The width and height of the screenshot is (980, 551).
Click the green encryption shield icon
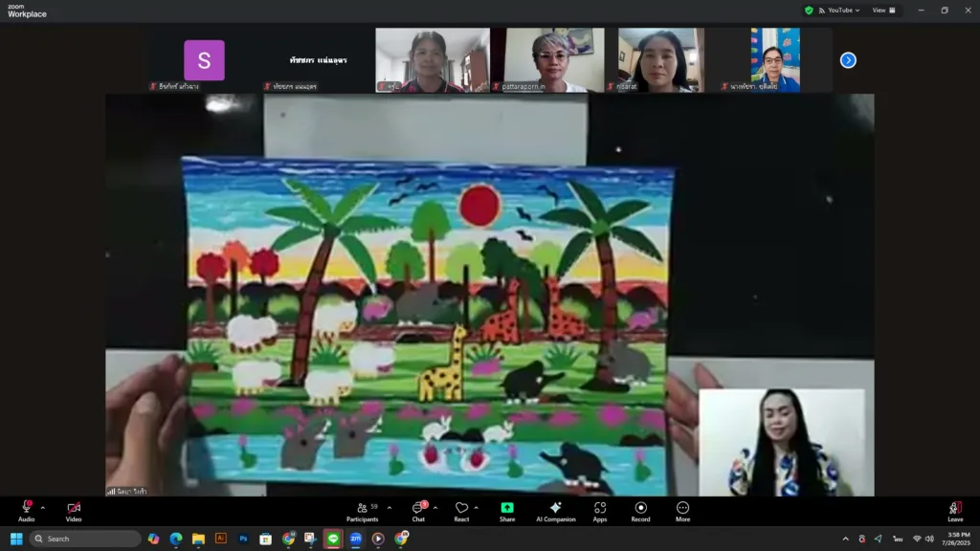809,11
